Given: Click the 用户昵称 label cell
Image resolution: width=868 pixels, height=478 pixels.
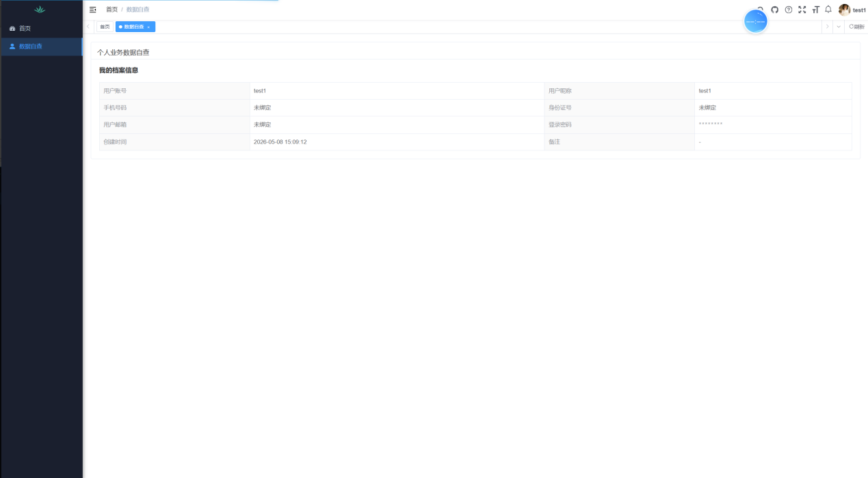Looking at the screenshot, I should coord(619,91).
